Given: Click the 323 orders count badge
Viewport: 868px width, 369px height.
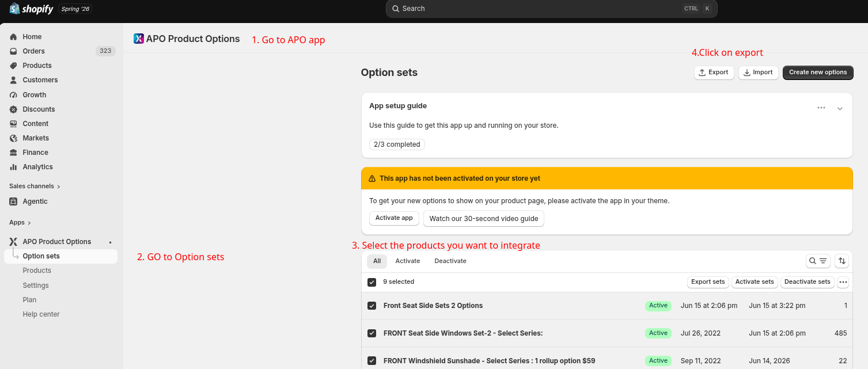Looking at the screenshot, I should (105, 51).
